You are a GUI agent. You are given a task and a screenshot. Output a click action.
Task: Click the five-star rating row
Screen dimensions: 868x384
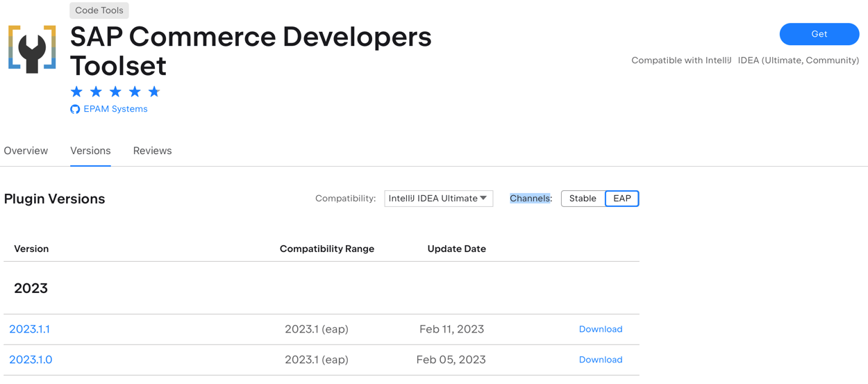(115, 92)
